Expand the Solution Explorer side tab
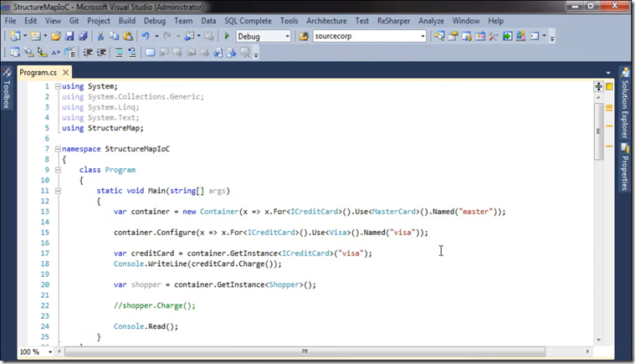This screenshot has height=364, width=635. point(624,104)
